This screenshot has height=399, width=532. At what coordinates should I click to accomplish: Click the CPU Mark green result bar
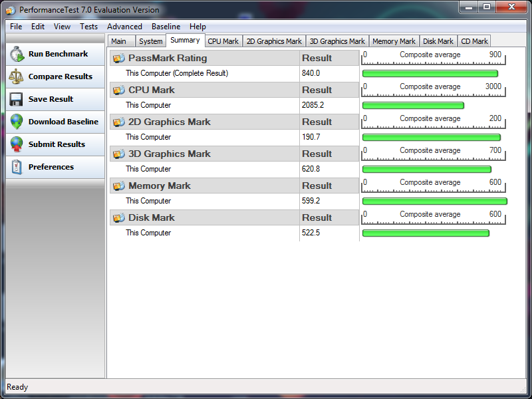coord(413,106)
